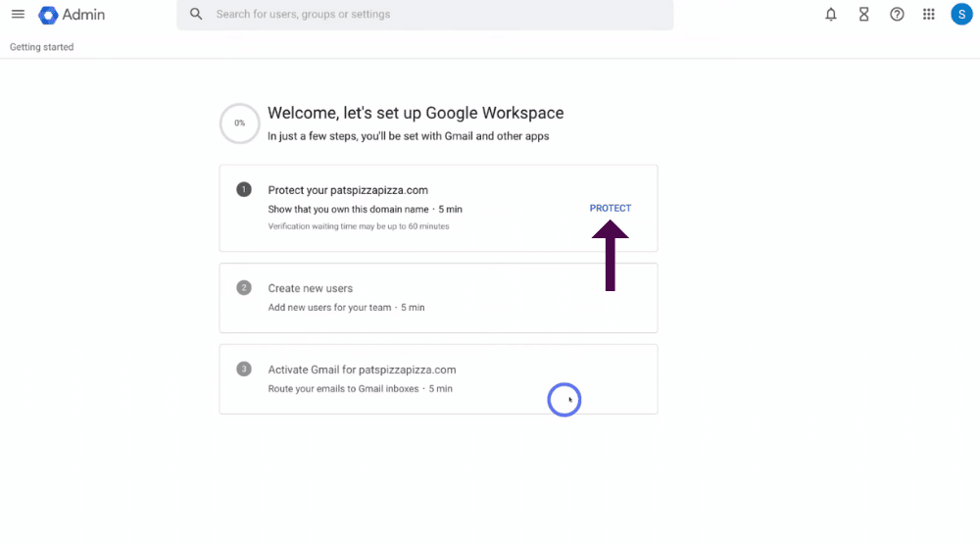Click the Admin title text
This screenshot has height=545, width=980.
tap(83, 15)
